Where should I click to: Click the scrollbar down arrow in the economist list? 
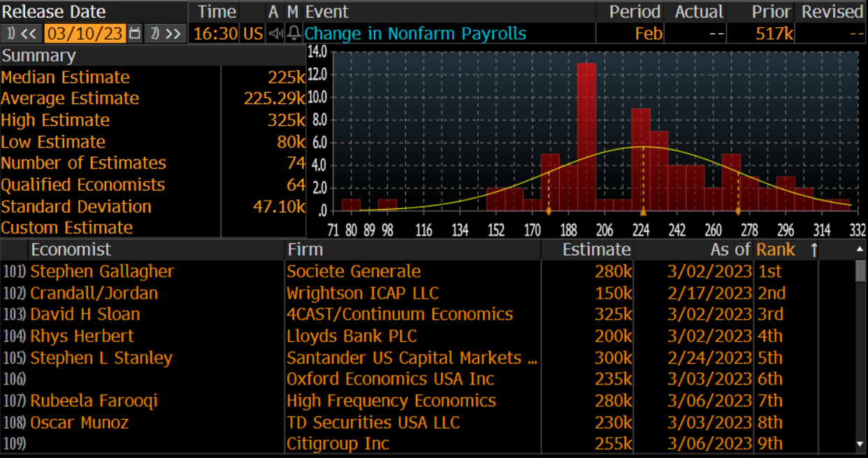pos(860,444)
